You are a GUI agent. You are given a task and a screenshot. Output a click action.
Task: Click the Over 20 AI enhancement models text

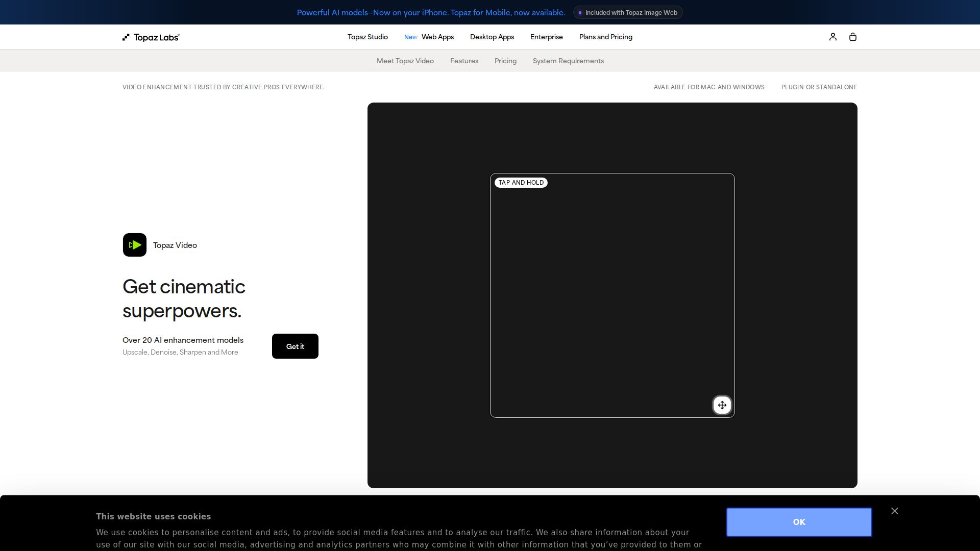point(183,340)
